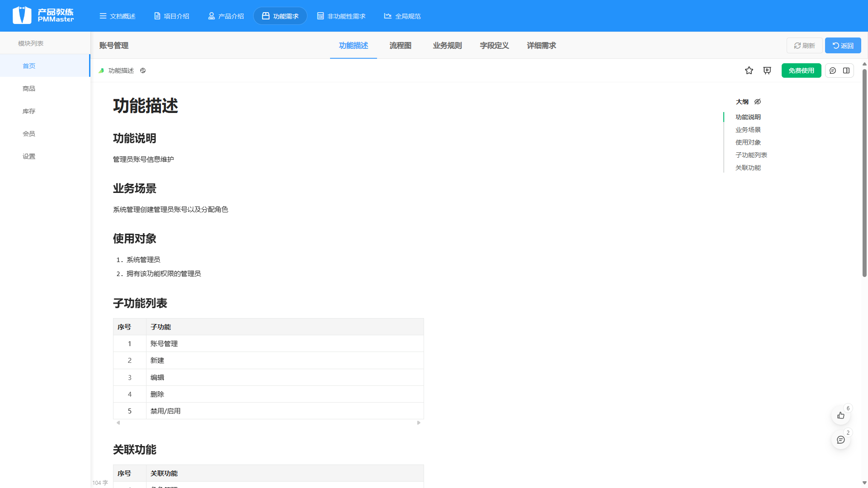Switch to the 详细需求 tab
The image size is (868, 488).
(542, 46)
